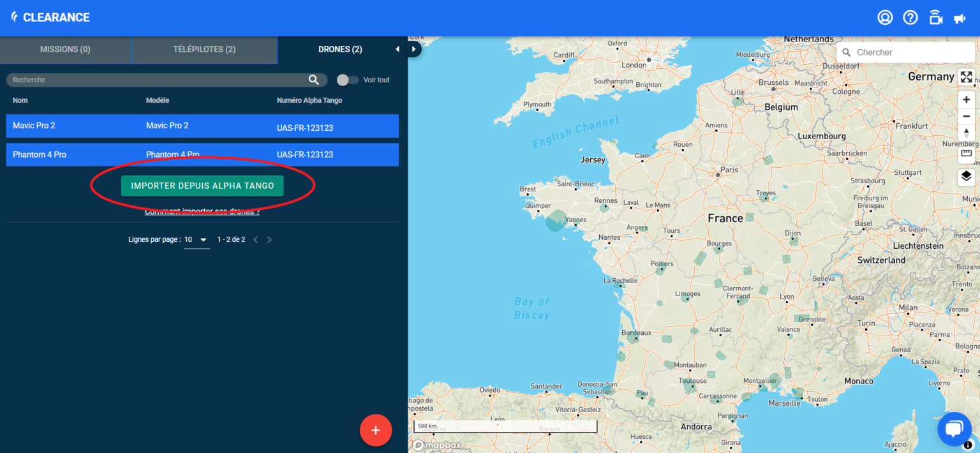
Task: Zoom in on the map
Action: pos(966,100)
